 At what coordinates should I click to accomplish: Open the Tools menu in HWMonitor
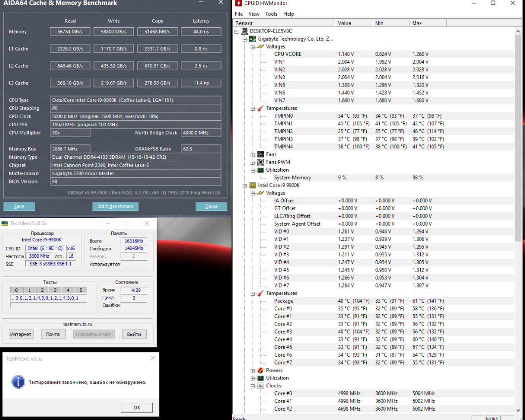point(271,14)
